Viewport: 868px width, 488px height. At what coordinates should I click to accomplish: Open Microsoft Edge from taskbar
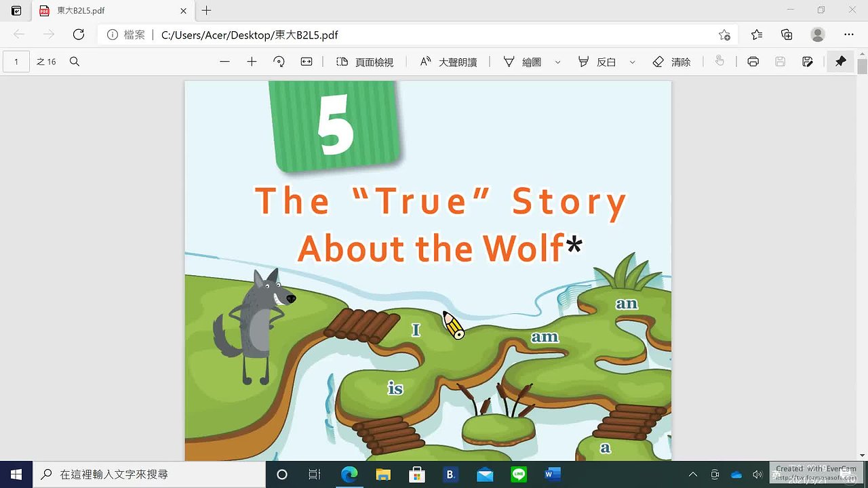(349, 474)
